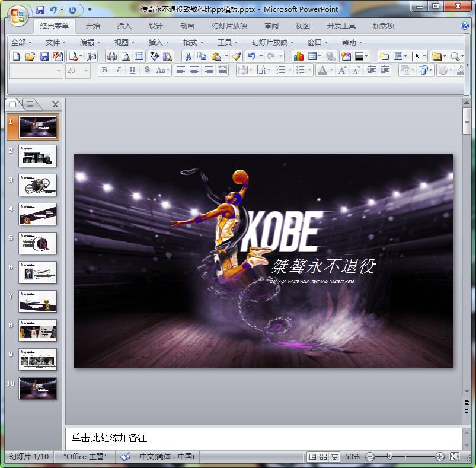Toggle Bold formatting
The width and height of the screenshot is (476, 468).
[104, 71]
